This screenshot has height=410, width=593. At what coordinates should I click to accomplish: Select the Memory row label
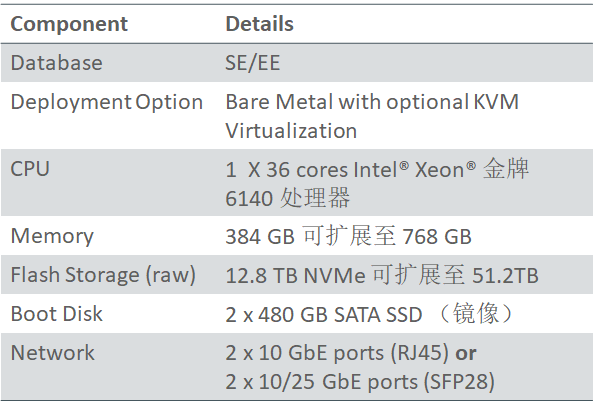click(x=52, y=237)
